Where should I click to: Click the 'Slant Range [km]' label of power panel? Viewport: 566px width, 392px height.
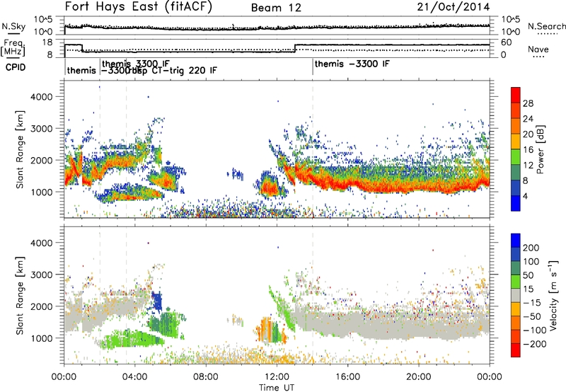click(20, 149)
